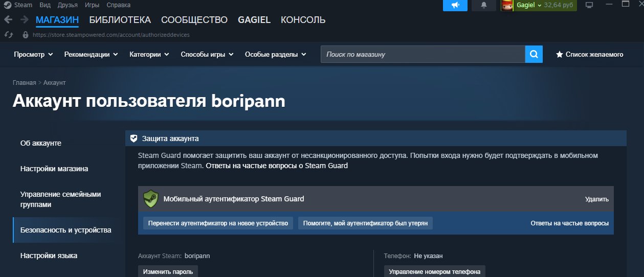Viewport: 644px width, 277px height.
Task: Switch to Big Picture mode monitor icon
Action: [x=589, y=5]
